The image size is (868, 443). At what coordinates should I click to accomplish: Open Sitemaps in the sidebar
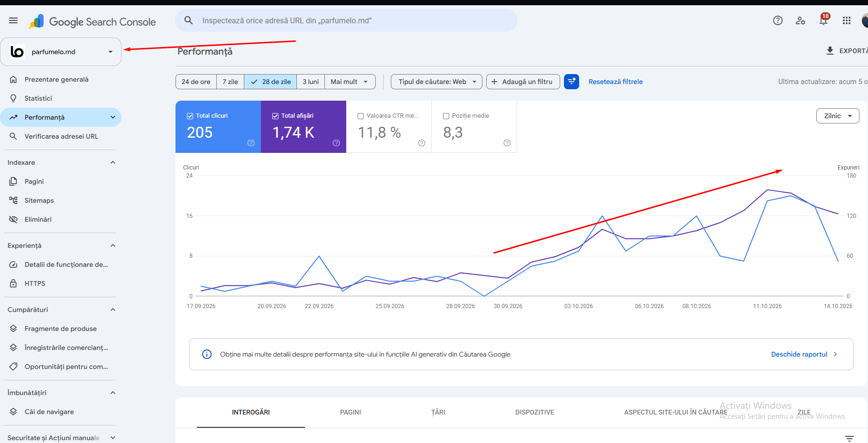61,200
